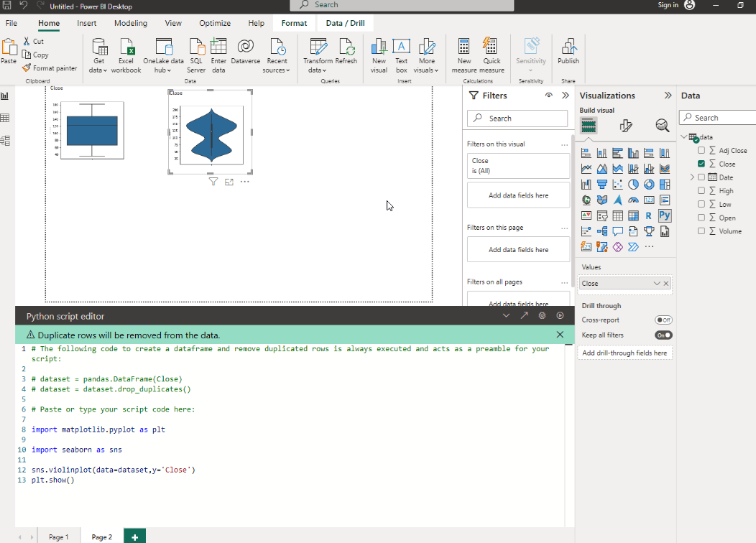This screenshot has height=543, width=756.
Task: Click the R script visual icon
Action: pyautogui.click(x=649, y=215)
